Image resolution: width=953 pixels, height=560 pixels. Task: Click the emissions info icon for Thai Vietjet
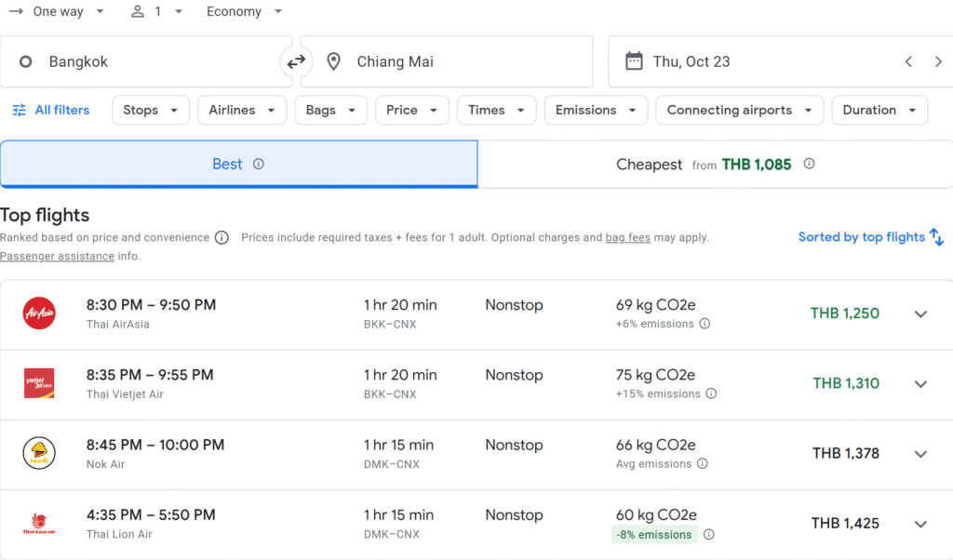click(x=711, y=393)
